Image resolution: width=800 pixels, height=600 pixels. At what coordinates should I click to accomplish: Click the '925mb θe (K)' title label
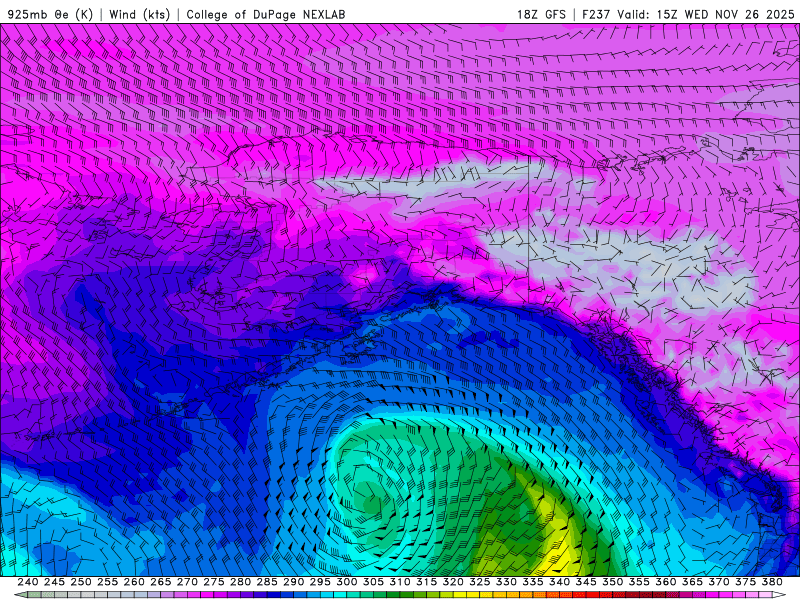click(51, 14)
